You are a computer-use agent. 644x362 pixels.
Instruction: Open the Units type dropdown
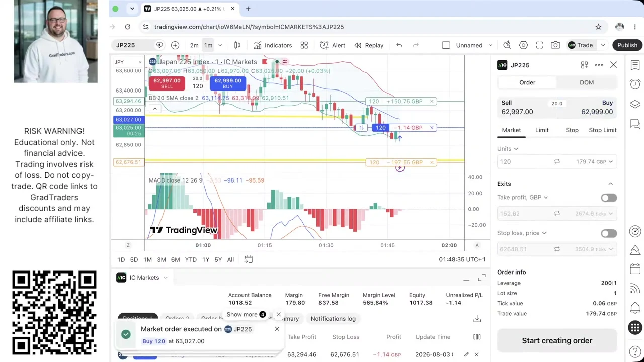point(508,149)
